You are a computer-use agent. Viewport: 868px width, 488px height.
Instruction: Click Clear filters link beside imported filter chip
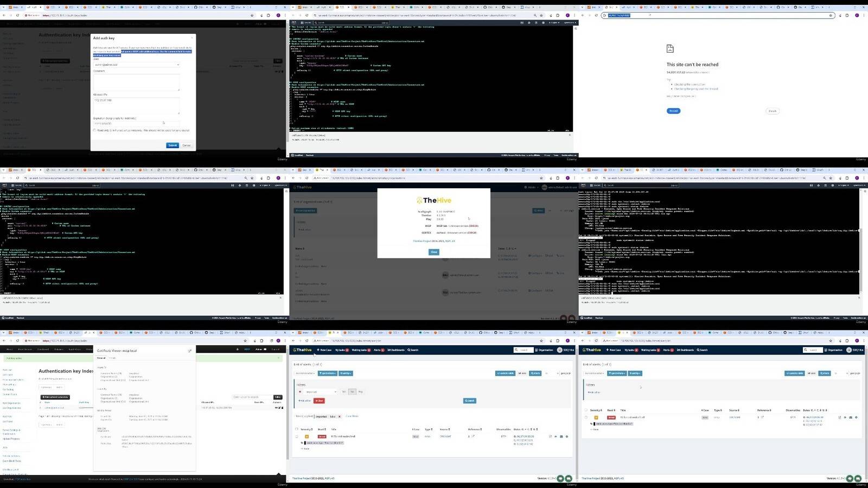(352, 416)
